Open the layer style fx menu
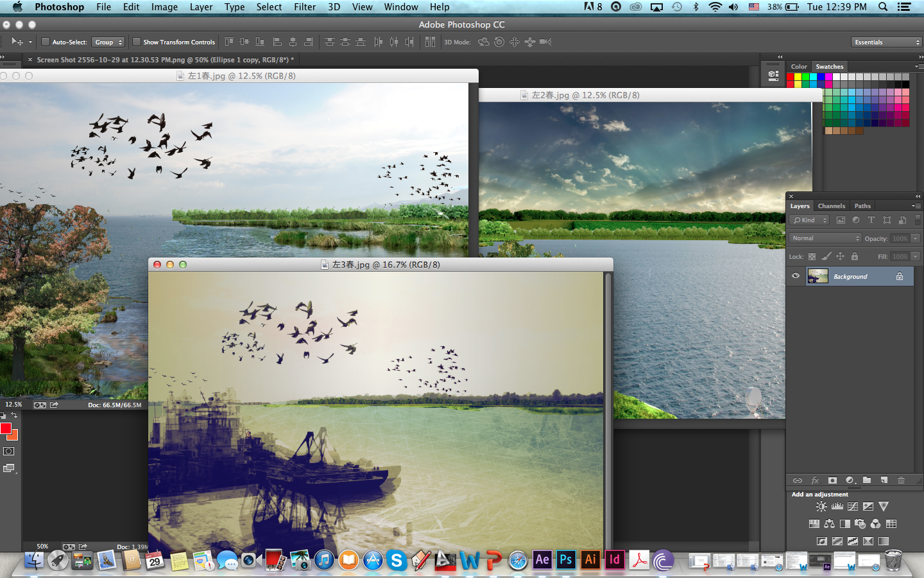 point(815,480)
